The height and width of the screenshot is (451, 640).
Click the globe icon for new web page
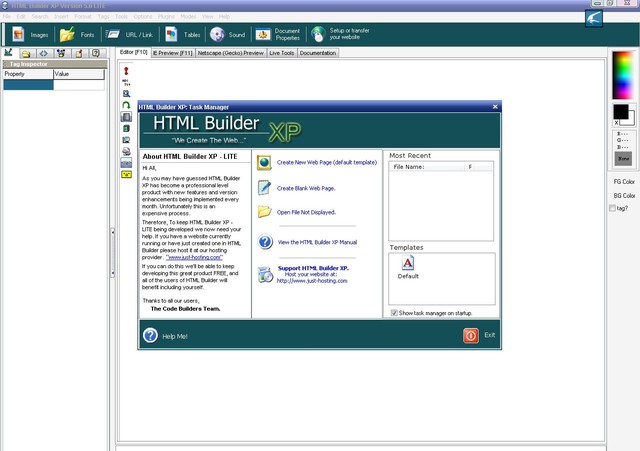[264, 162]
